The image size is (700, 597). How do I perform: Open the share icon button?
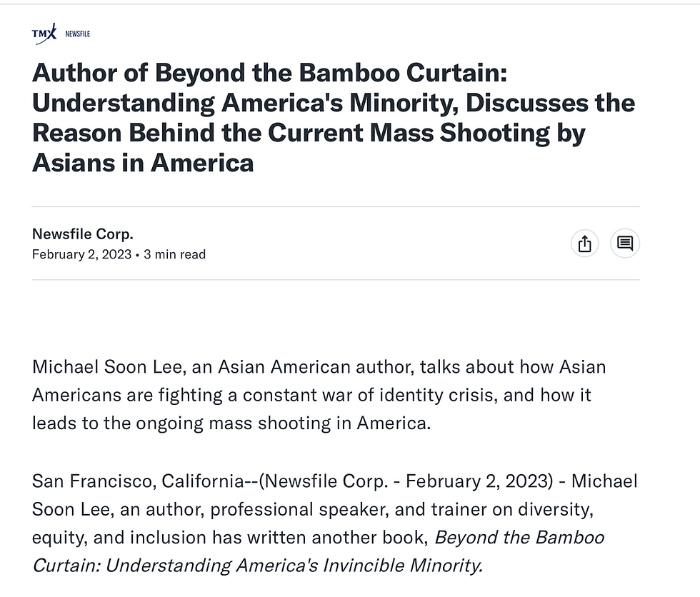[x=584, y=244]
